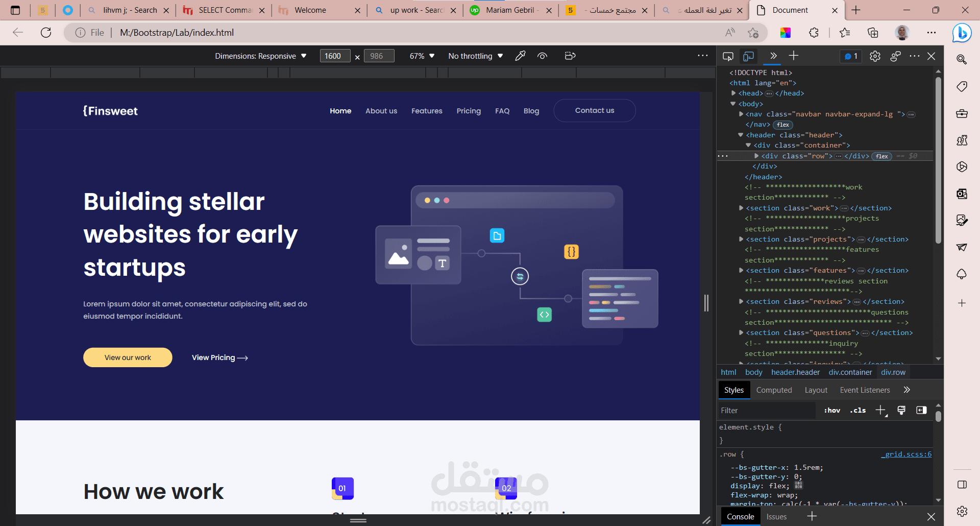The height and width of the screenshot is (526, 980).
Task: Add this page to favorites star icon
Action: (753, 33)
